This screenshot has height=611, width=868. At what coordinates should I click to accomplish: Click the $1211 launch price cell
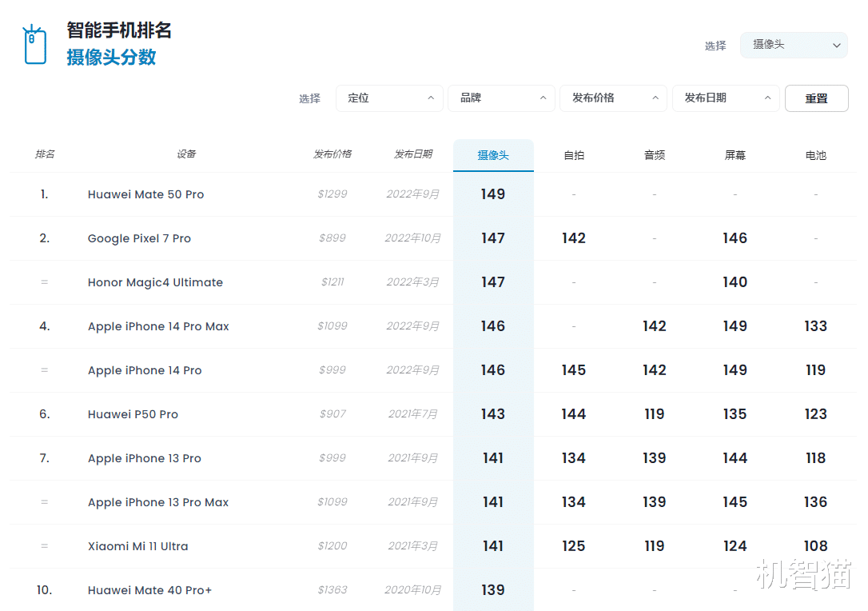332,282
